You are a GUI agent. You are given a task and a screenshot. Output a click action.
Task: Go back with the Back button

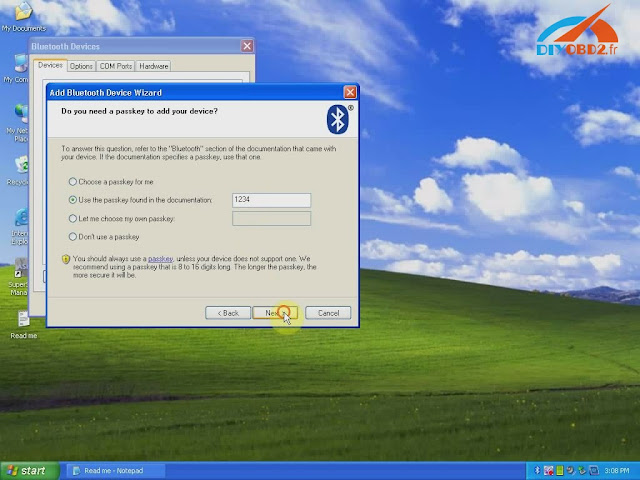pos(228,313)
